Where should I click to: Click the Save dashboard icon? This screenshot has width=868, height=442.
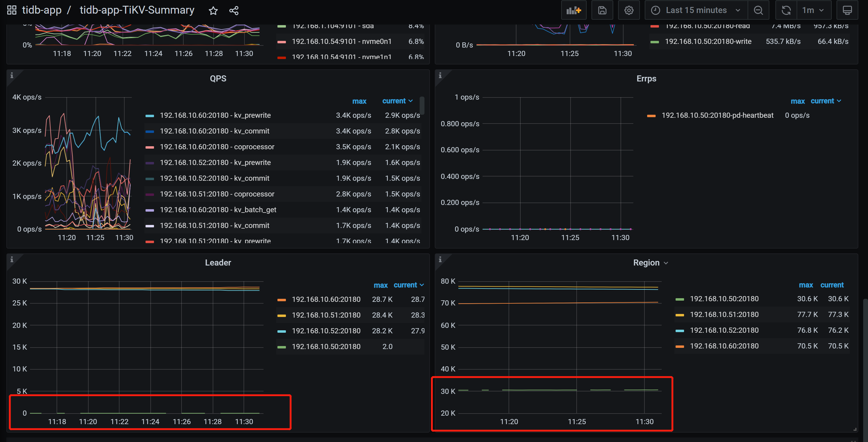point(602,11)
